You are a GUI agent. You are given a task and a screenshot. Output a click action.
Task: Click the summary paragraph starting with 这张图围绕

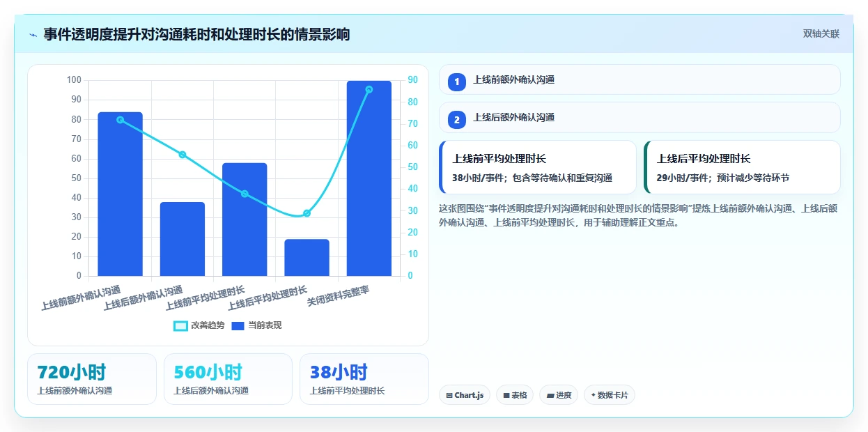coord(638,216)
